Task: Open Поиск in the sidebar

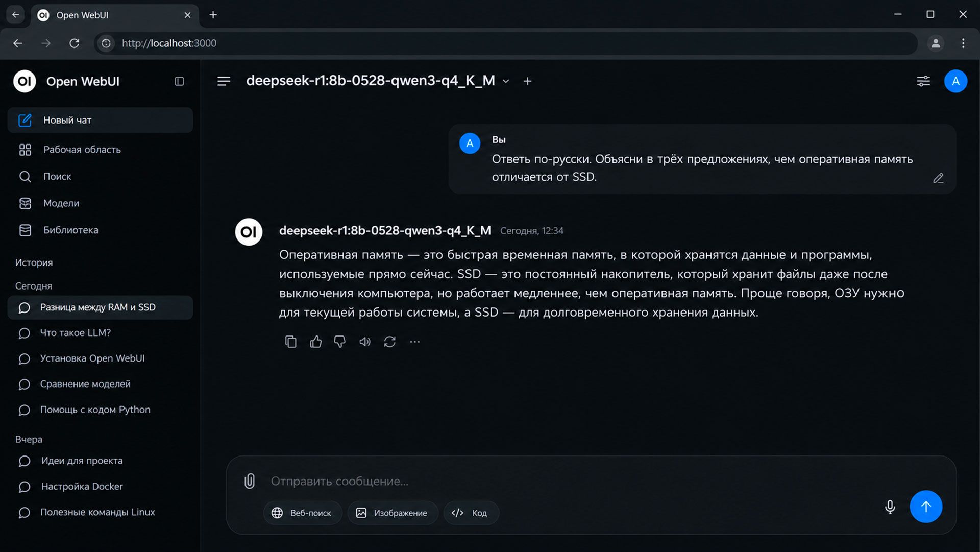Action: point(100,176)
